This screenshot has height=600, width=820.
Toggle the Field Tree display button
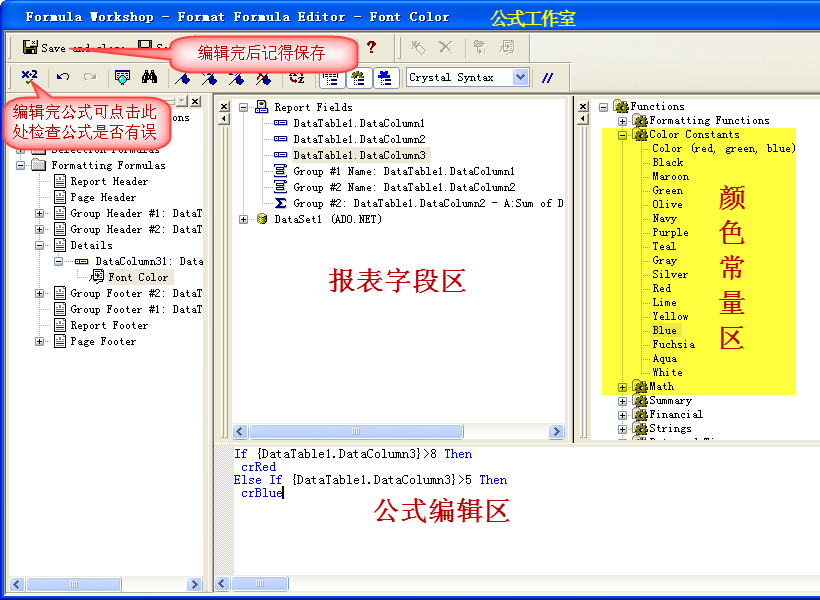(x=331, y=78)
